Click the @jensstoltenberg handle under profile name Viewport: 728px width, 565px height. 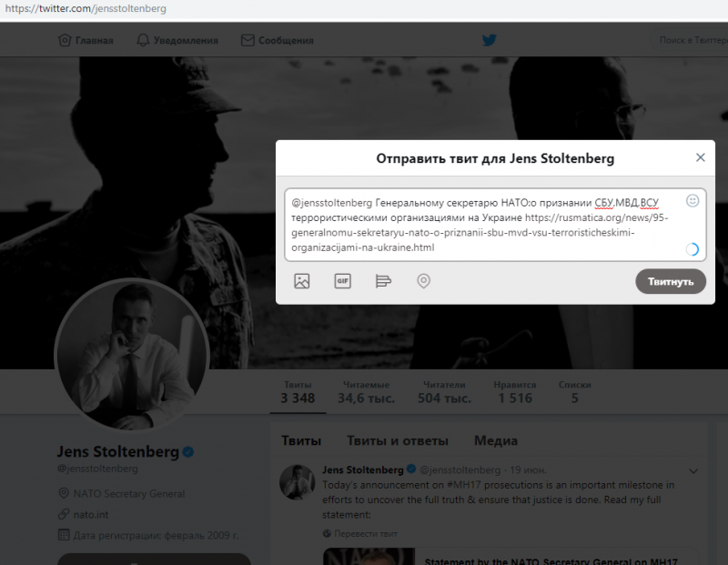[x=97, y=469]
